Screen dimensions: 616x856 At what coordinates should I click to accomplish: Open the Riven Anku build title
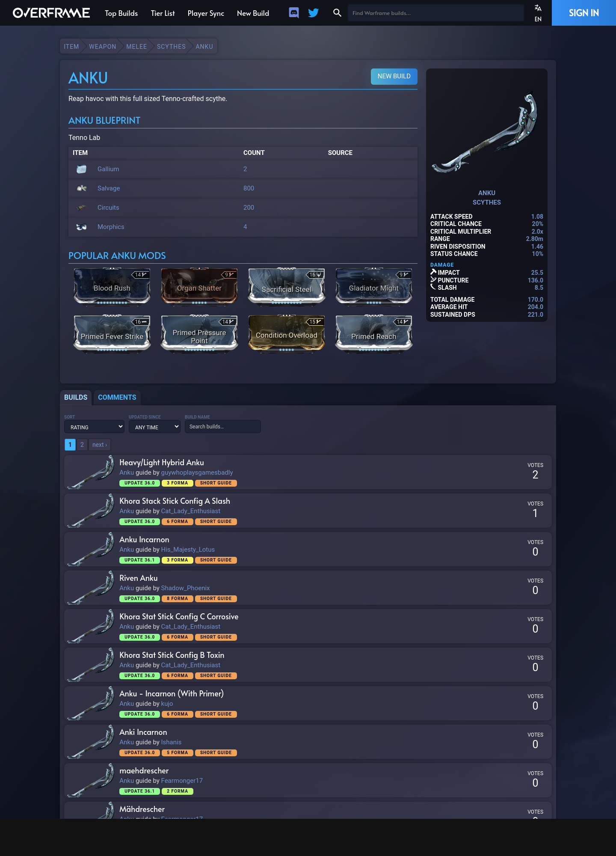coord(139,578)
